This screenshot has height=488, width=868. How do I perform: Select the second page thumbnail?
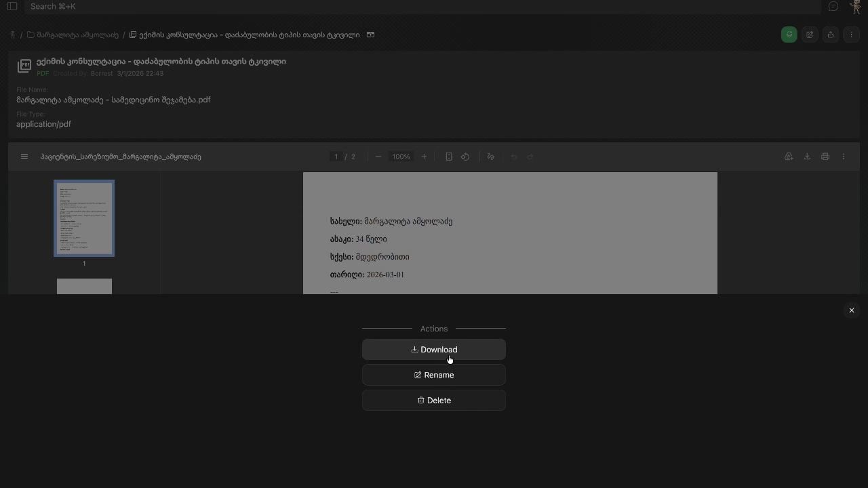84,286
